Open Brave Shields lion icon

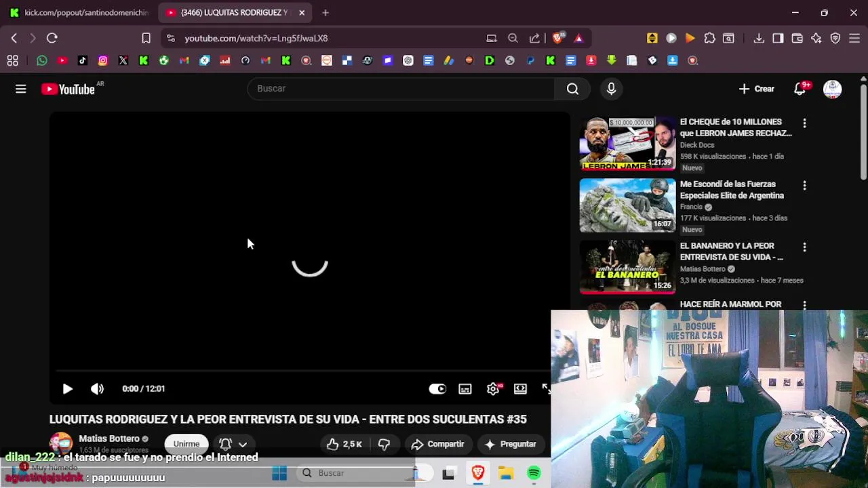[x=557, y=39]
